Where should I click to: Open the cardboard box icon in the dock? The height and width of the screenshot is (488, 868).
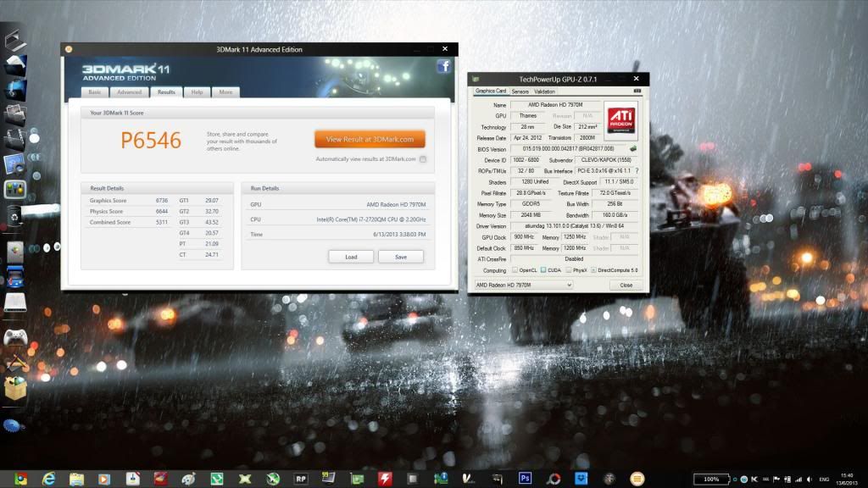15,388
